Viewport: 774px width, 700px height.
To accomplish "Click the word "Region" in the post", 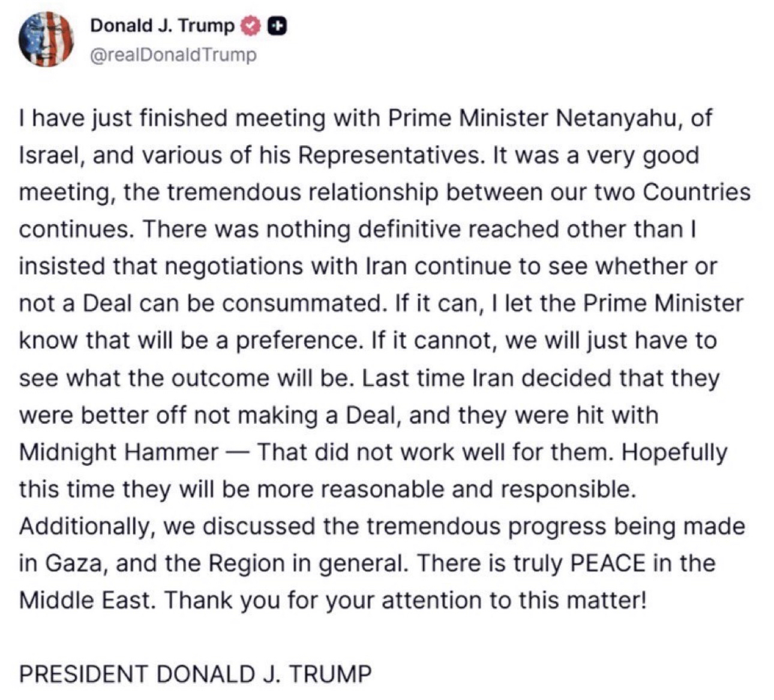I will tap(247, 563).
